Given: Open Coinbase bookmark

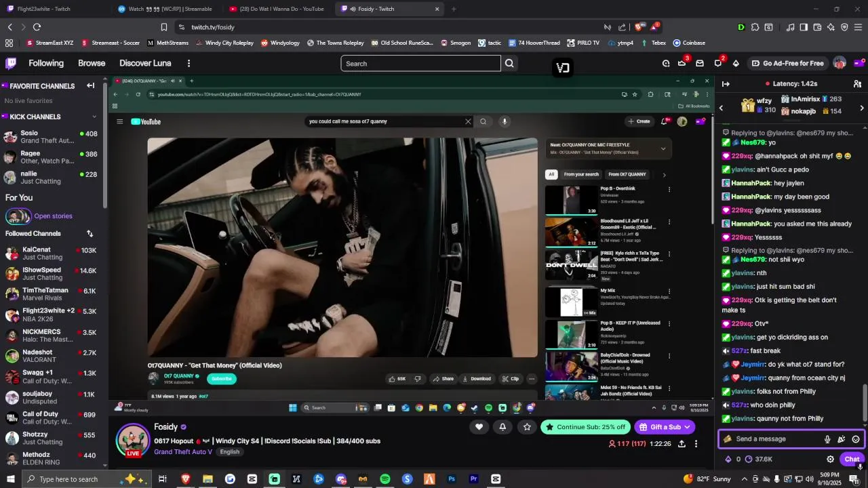Looking at the screenshot, I should (689, 43).
